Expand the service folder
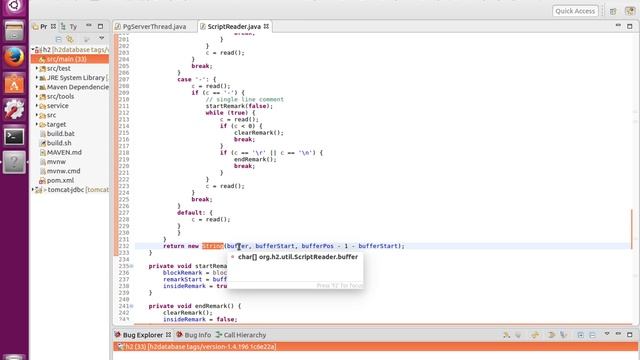The height and width of the screenshot is (360, 640). 37,106
